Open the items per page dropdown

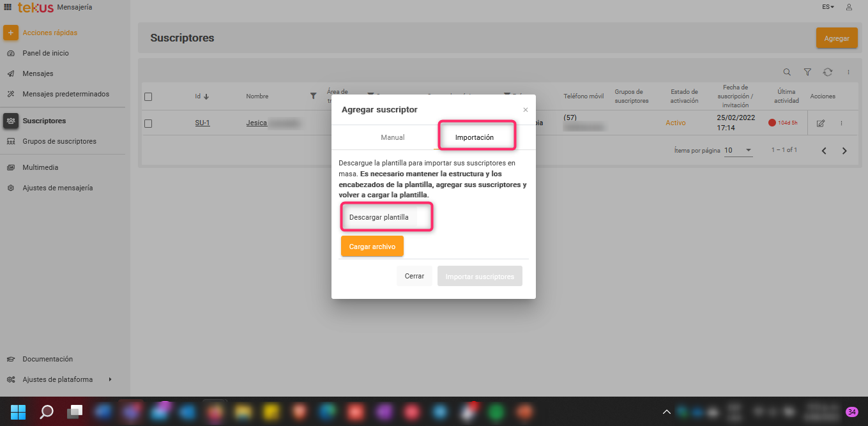[x=738, y=151]
